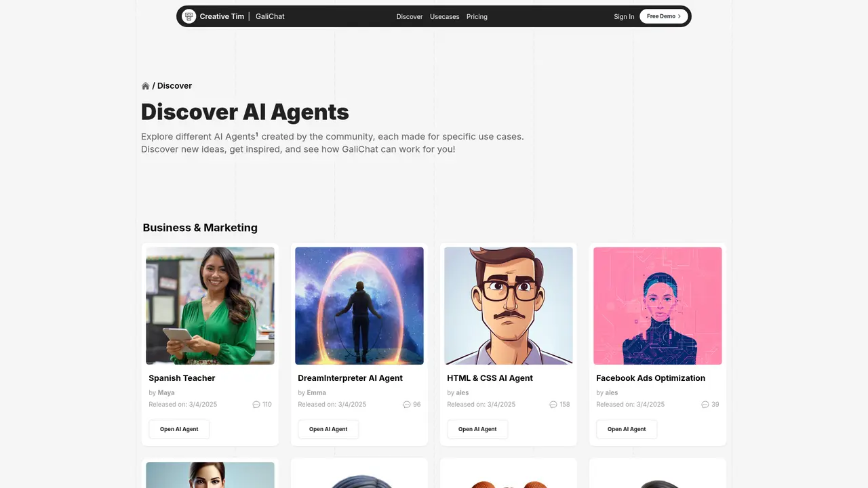Click the DreamInterpreter AI Agent title
Viewport: 868px width, 488px height.
[350, 378]
